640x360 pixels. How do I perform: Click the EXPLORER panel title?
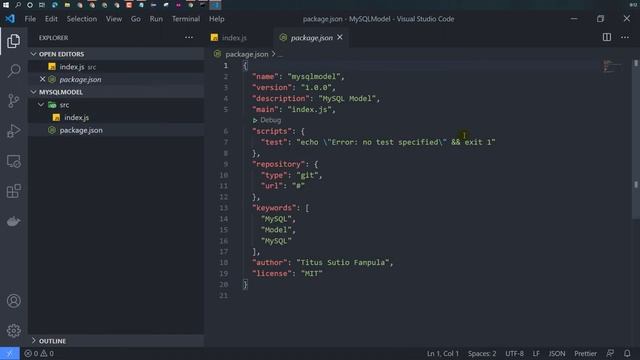pos(53,38)
